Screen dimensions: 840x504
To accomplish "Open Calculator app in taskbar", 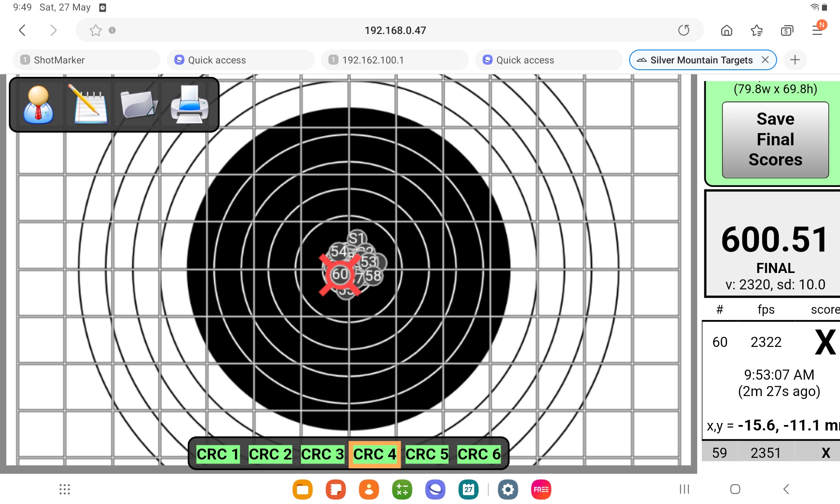I will pos(402,489).
